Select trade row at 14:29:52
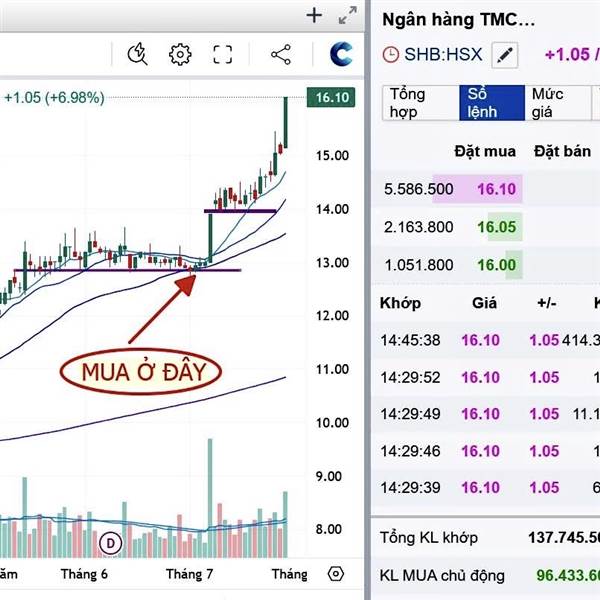This screenshot has width=600, height=600. pos(486,378)
